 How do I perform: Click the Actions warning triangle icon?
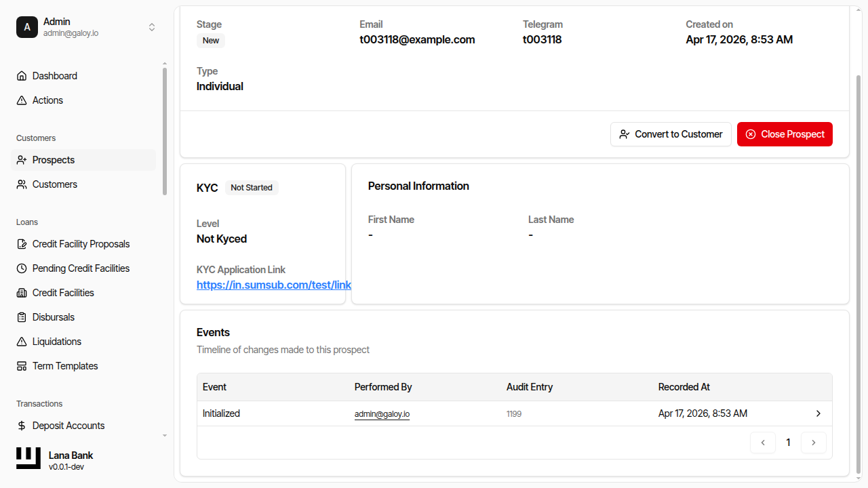click(22, 100)
